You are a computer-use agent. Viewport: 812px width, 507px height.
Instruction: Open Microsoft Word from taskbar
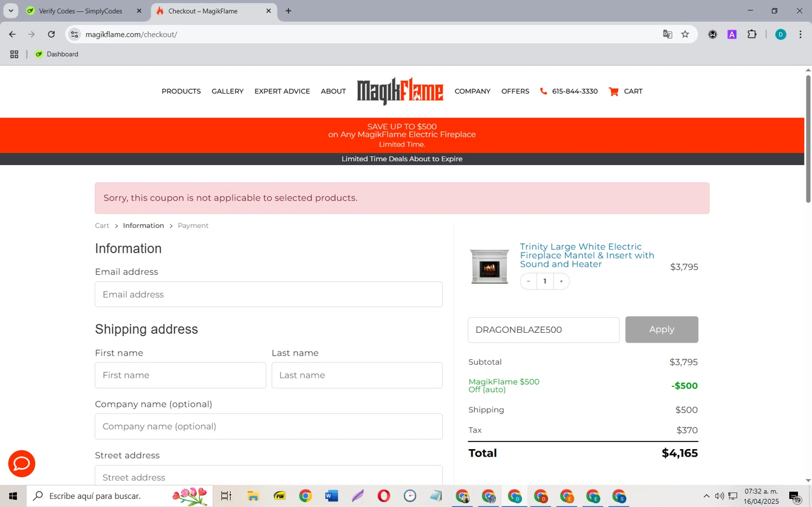point(331,496)
